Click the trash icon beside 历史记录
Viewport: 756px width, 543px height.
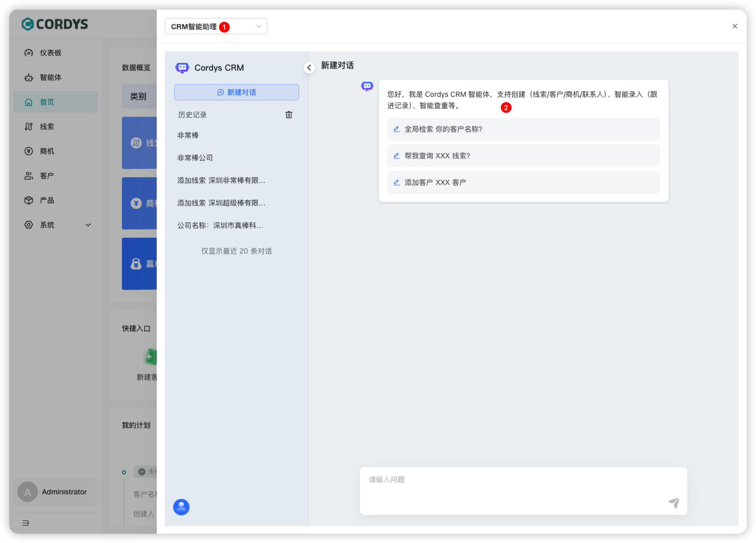coord(289,115)
